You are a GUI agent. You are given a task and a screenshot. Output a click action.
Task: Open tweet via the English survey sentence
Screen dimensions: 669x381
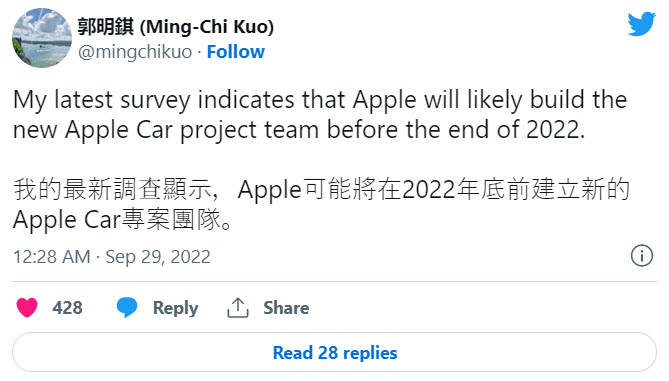[320, 115]
